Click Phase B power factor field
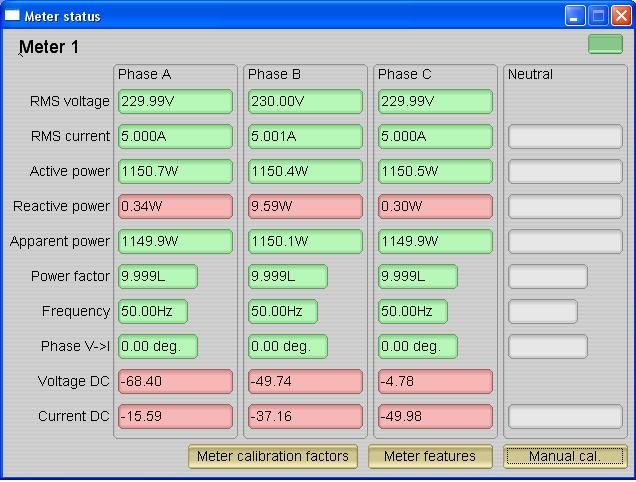The image size is (636, 482). (288, 276)
